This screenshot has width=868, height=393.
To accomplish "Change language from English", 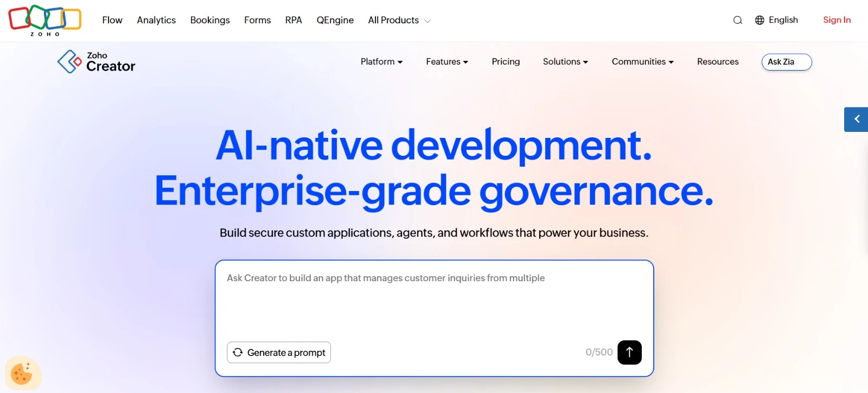I will click(783, 20).
